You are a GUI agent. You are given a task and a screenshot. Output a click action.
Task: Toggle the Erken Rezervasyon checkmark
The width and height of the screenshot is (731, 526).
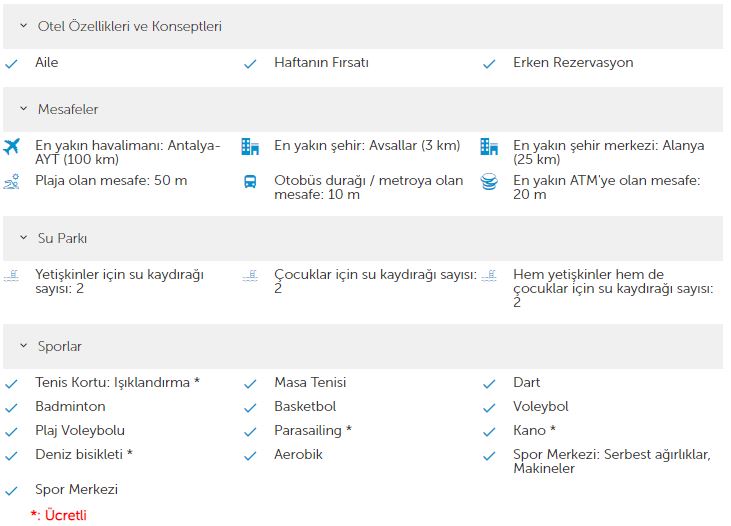click(489, 64)
